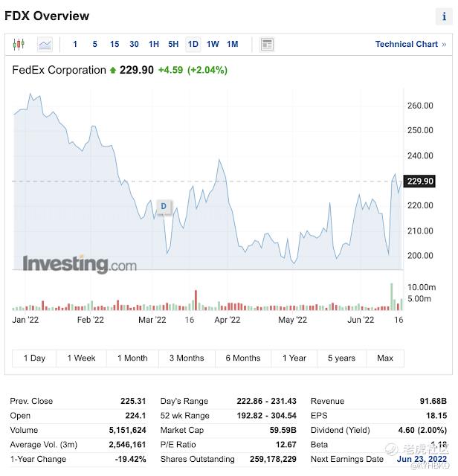458x476 pixels.
Task: Select the 3 Months range
Action: [x=187, y=358]
